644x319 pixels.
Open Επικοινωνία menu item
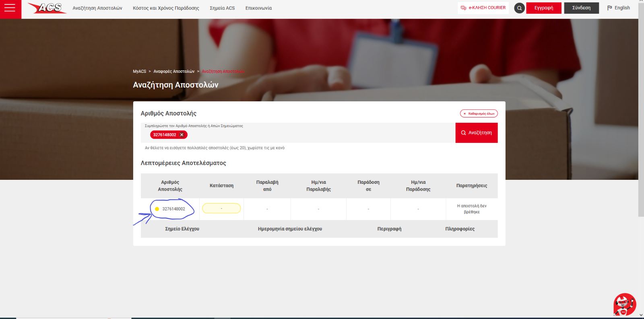tap(258, 8)
